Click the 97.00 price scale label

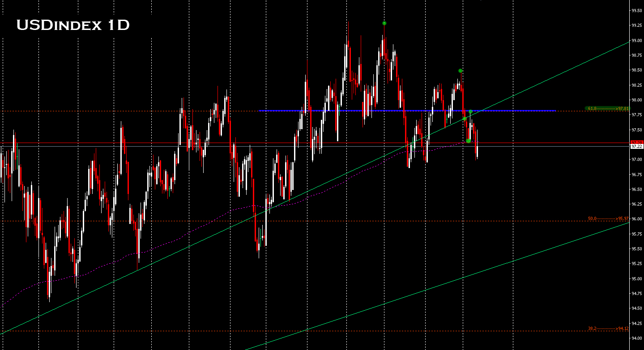(x=636, y=160)
